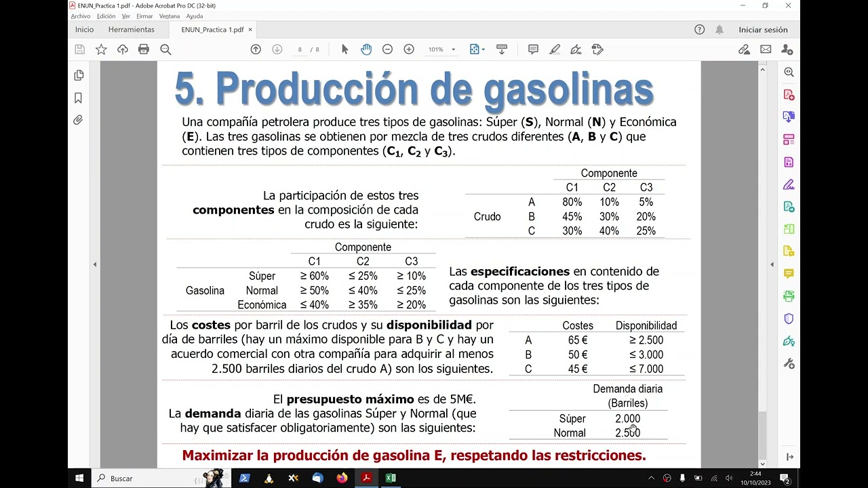
Task: Open the help question mark
Action: [x=700, y=30]
